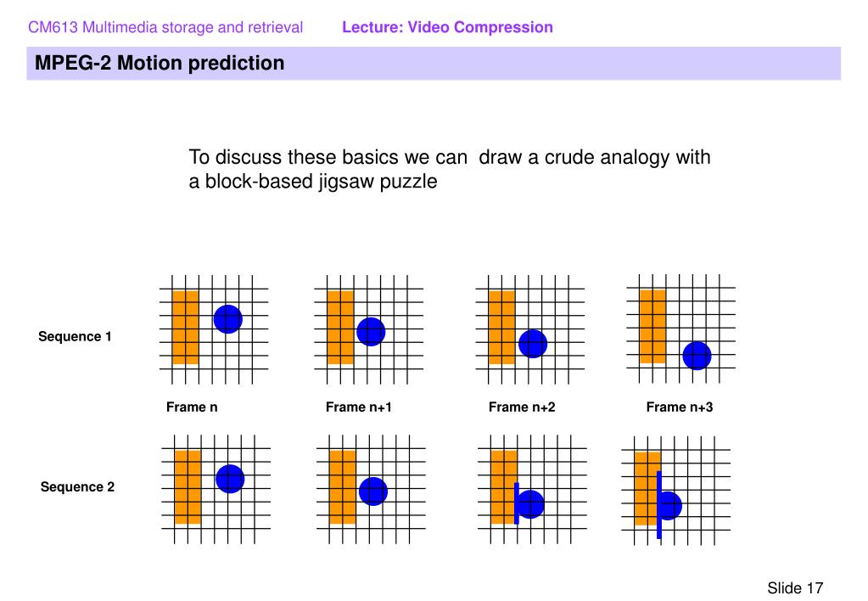868x601 pixels.
Task: Click the blue circle in Sequence 1 Frame n
Action: pos(228,319)
